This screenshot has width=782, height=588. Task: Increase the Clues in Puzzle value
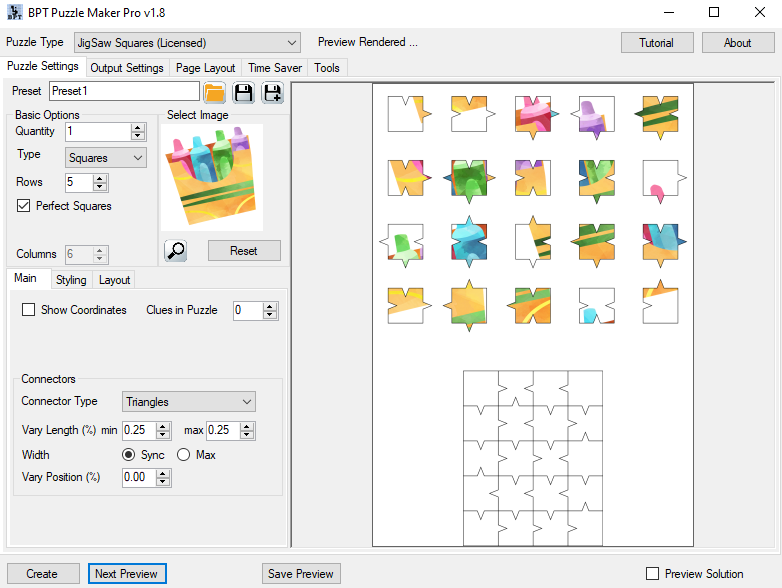point(270,306)
